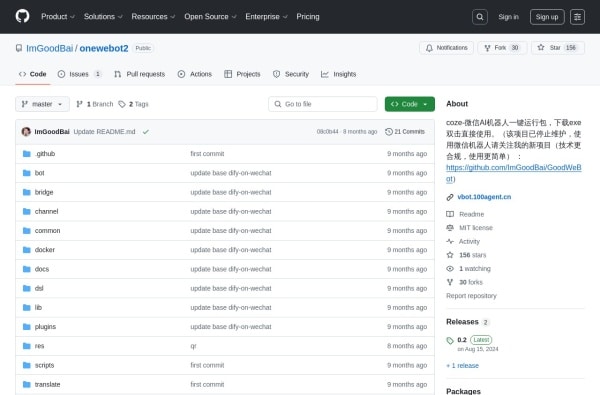Open the Solutions navigation menu
Screen dimensions: 600x395
(103, 17)
